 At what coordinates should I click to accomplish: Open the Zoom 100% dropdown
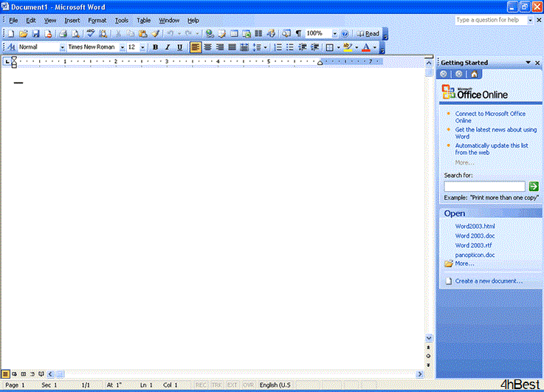pyautogui.click(x=335, y=34)
